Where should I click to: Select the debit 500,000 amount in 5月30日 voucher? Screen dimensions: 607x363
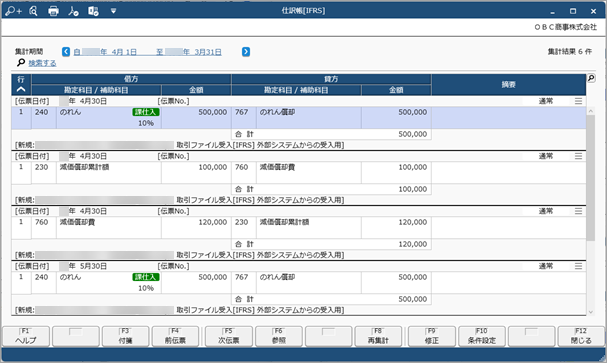[196, 283]
